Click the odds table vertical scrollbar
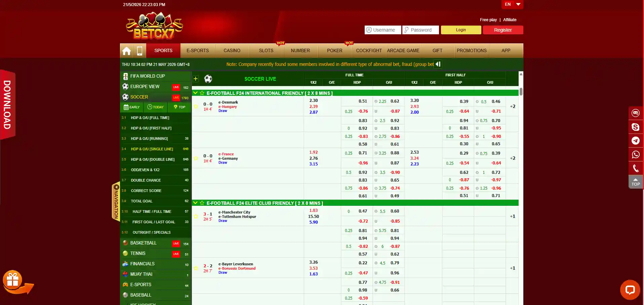Image resolution: width=644 pixels, height=305 pixels. [521, 91]
